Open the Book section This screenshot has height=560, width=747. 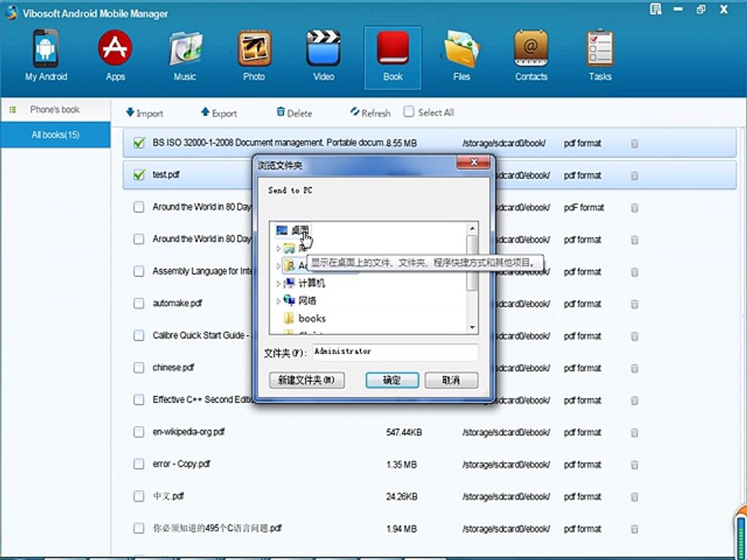pyautogui.click(x=392, y=57)
